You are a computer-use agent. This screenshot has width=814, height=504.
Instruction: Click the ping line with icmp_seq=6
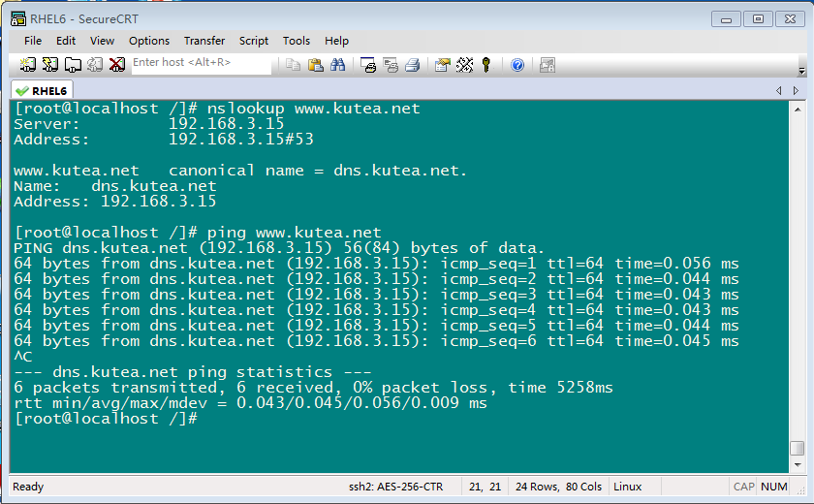point(376,341)
